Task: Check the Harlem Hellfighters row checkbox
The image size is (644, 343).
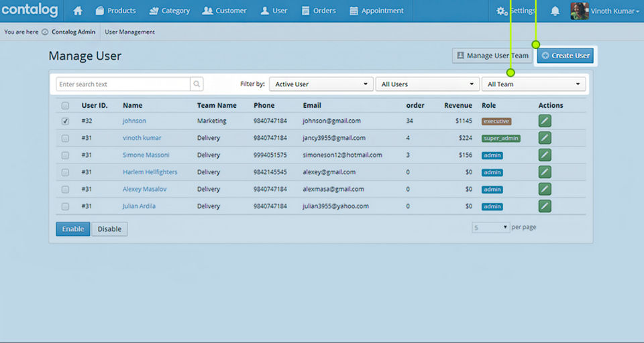Action: 65,172
